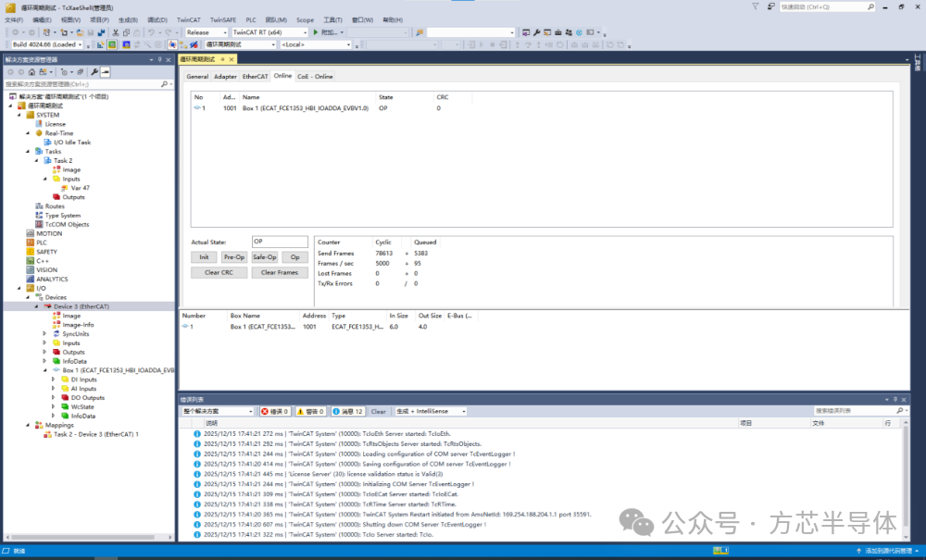Viewport: 926px width, 560px height.
Task: Click 添加到源代码管理 in status bar
Action: [x=888, y=551]
